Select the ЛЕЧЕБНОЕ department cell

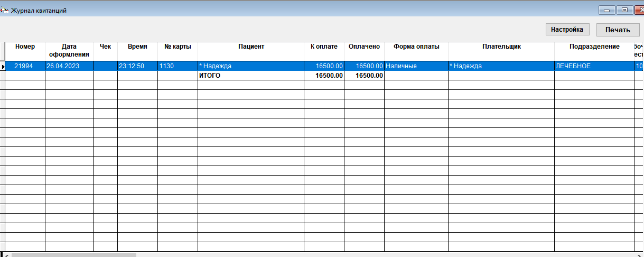pyautogui.click(x=594, y=66)
